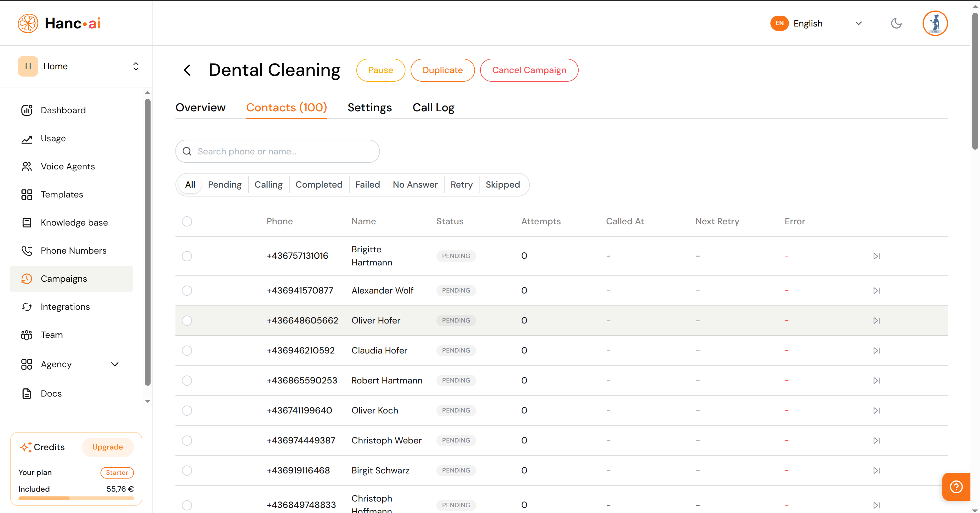Switch to the Call Log tab
The image size is (980, 513).
433,108
